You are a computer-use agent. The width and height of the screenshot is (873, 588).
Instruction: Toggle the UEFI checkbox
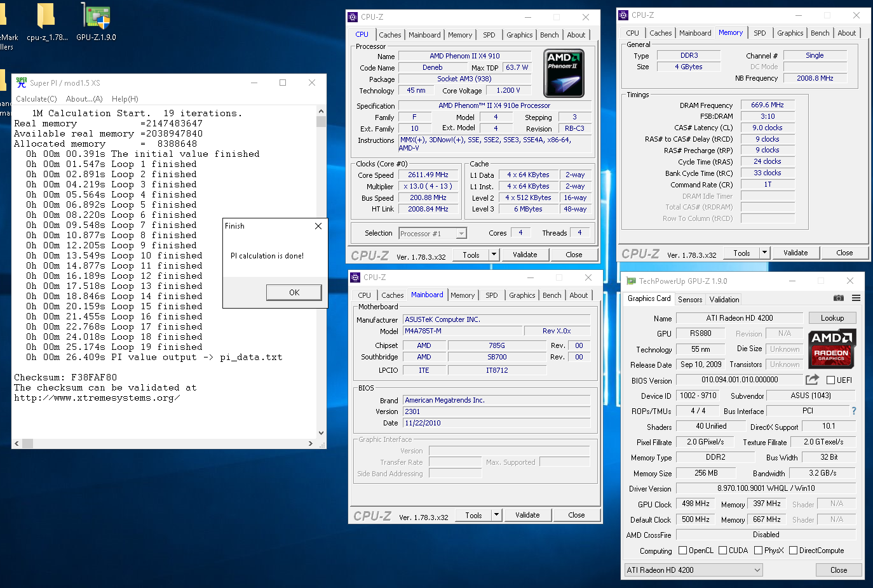[830, 380]
